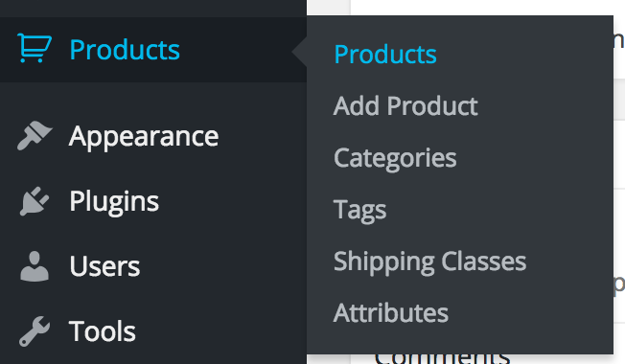The image size is (625, 364).
Task: Open Tags in the Products submenu
Action: coord(359,211)
